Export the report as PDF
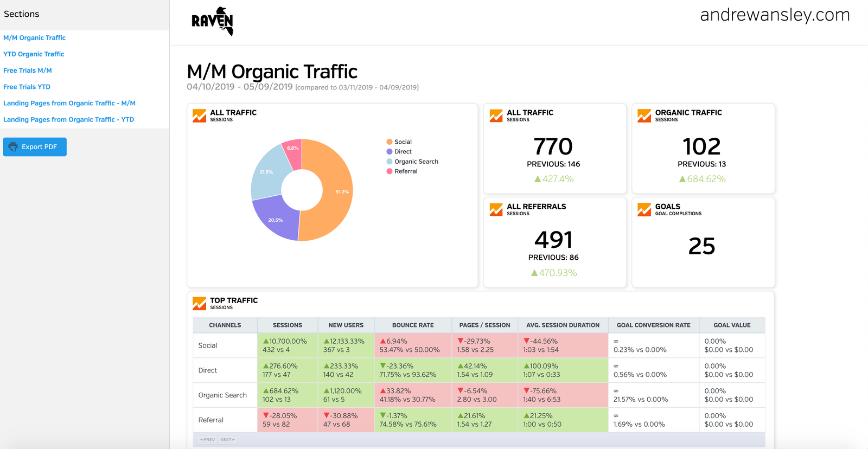This screenshot has width=868, height=449. (35, 147)
